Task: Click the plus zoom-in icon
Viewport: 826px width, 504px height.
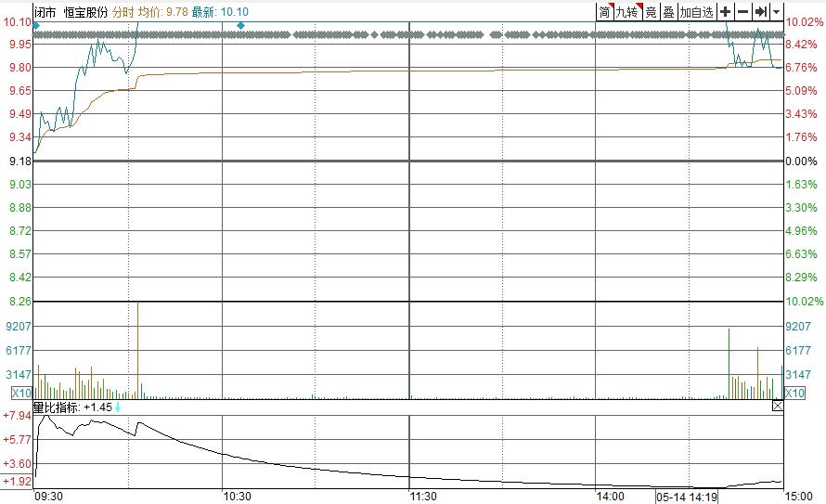Action: (725, 11)
